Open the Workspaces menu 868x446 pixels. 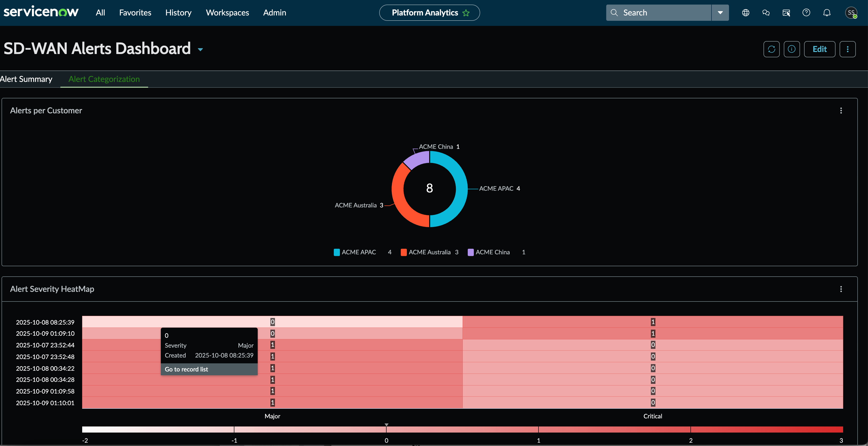click(228, 12)
